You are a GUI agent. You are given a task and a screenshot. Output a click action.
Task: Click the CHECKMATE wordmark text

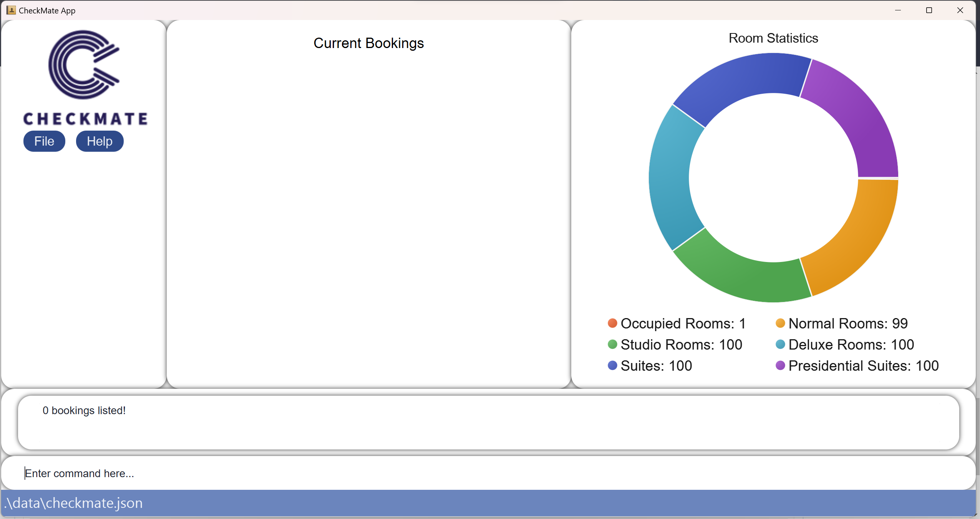(85, 119)
